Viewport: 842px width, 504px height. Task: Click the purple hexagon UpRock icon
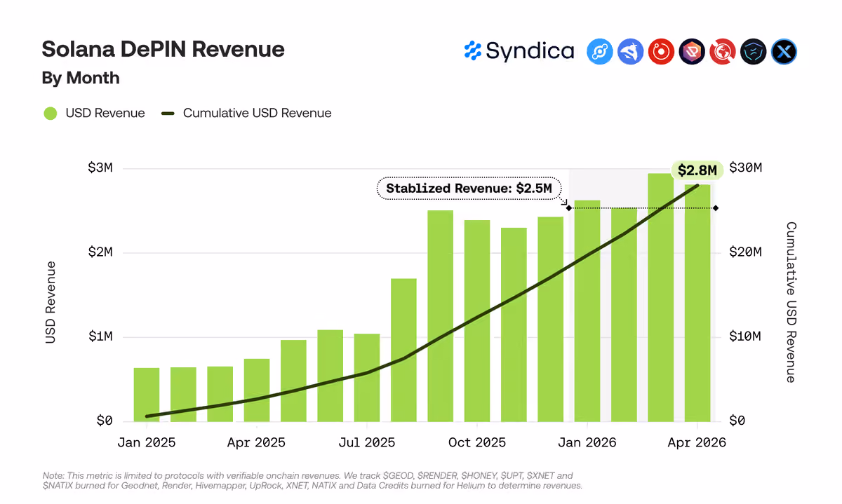692,52
